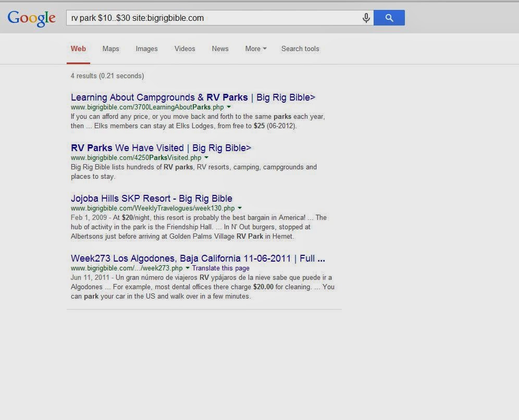This screenshot has height=420, width=519.
Task: Switch to the Images tab
Action: [146, 48]
